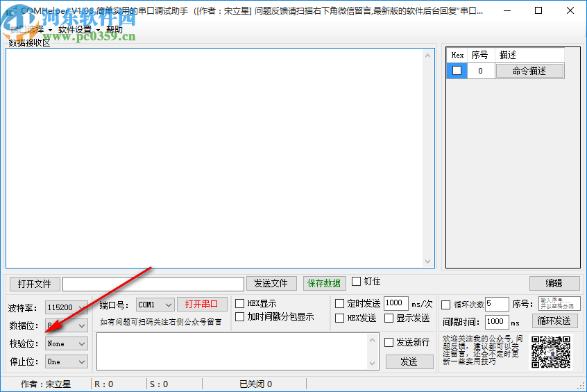Click the WeChat QR code image

coord(551,352)
